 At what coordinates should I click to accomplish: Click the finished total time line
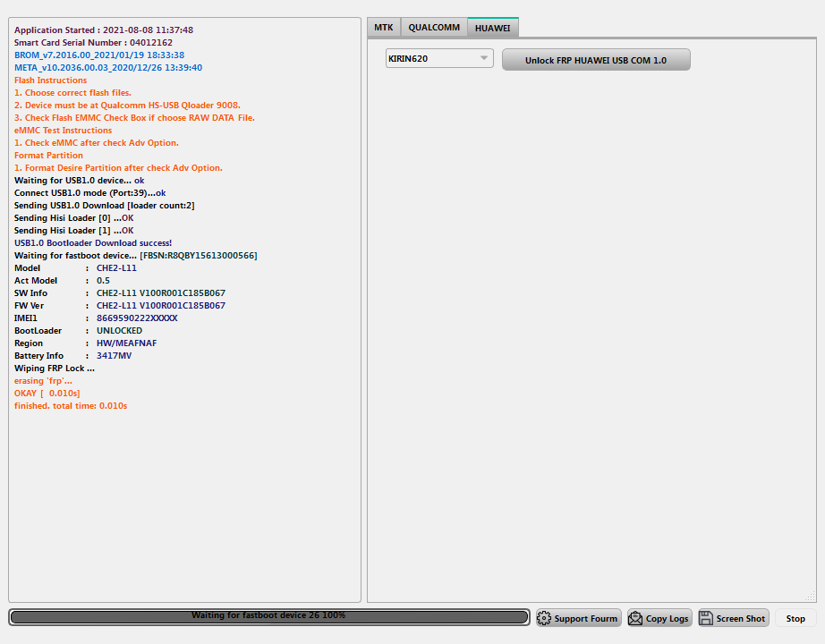(x=71, y=406)
